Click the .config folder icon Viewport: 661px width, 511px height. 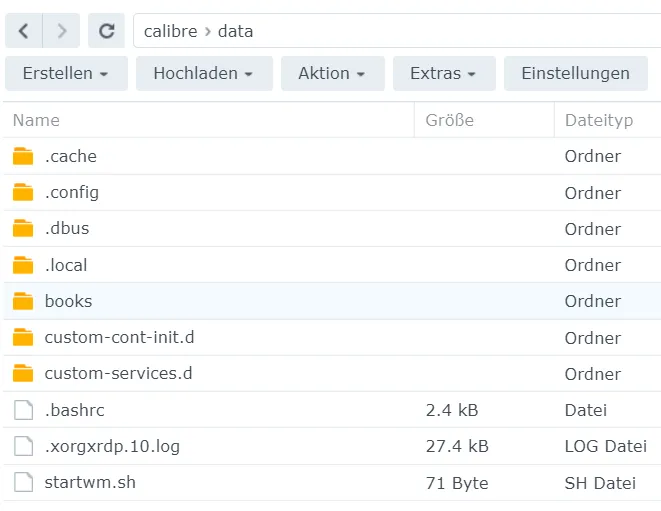(x=23, y=192)
